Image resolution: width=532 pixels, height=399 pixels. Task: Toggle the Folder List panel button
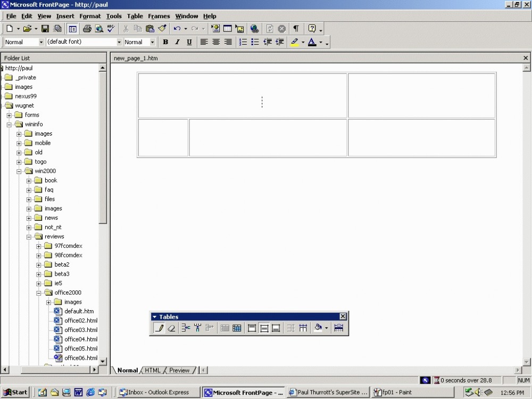[x=72, y=29]
